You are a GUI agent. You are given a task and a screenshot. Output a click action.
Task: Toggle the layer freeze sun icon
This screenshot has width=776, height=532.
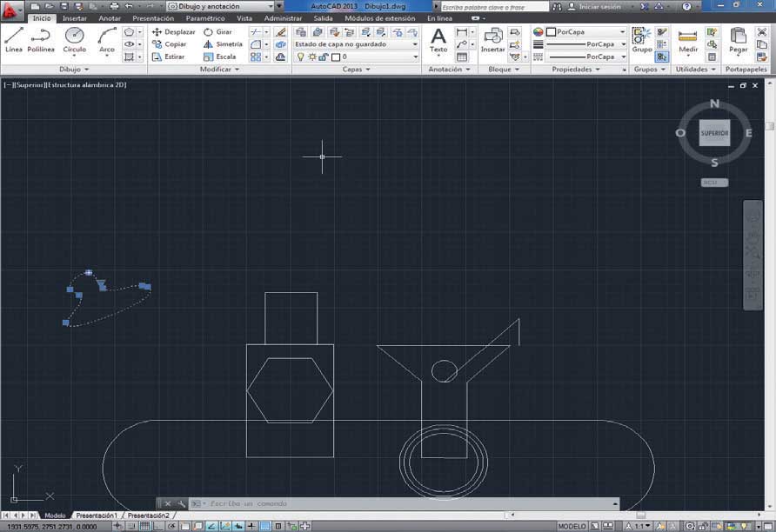tap(311, 57)
